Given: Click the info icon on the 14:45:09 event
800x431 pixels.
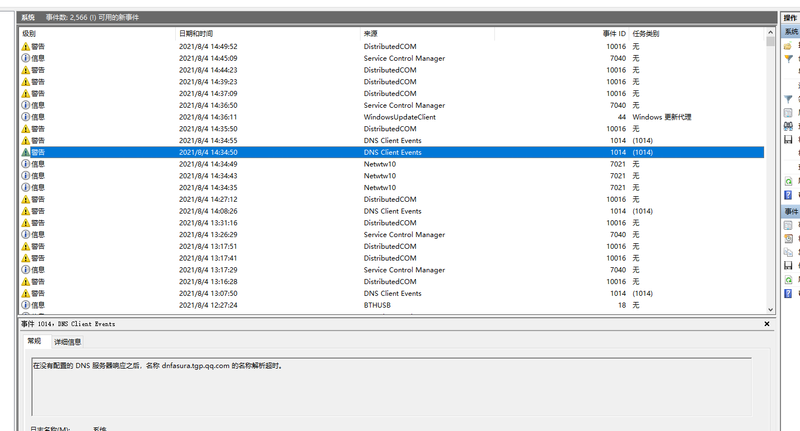Looking at the screenshot, I should click(x=26, y=58).
